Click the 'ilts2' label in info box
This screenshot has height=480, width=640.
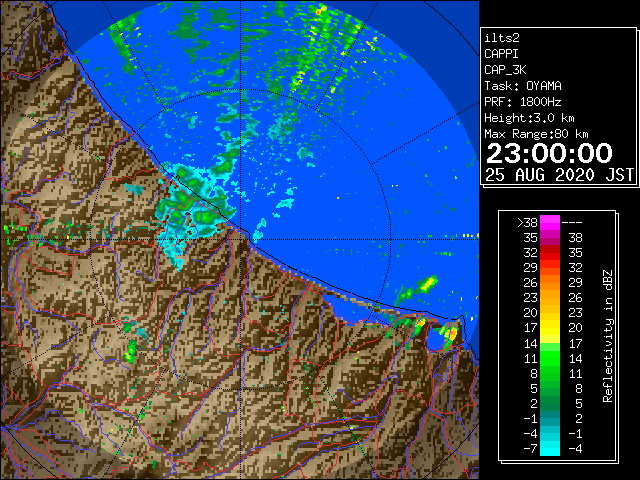click(502, 38)
